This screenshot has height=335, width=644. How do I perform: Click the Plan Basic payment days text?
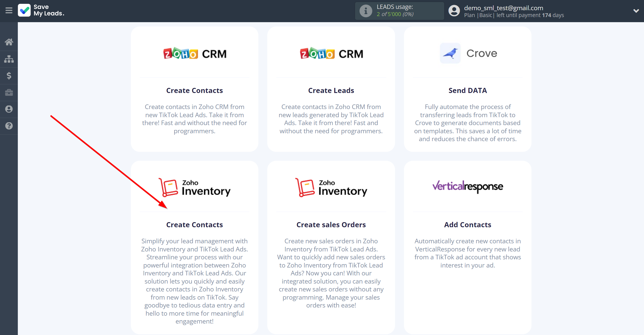[x=514, y=15]
